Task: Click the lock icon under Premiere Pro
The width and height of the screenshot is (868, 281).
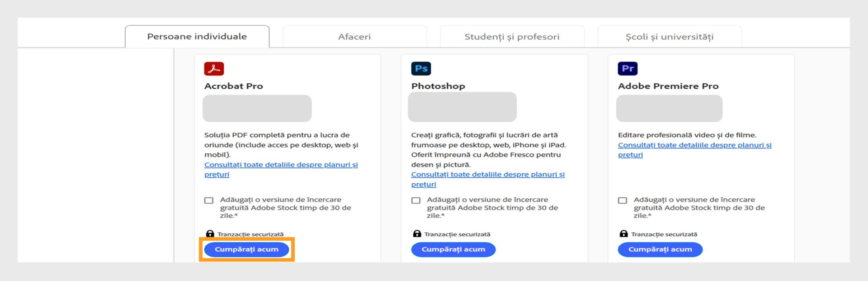Action: coord(623,234)
